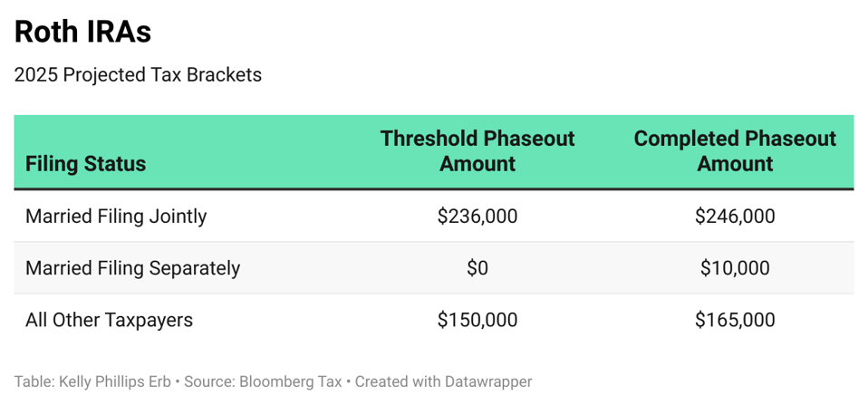Click the All Other Taxpayers row label
This screenshot has width=868, height=405.
109,320
